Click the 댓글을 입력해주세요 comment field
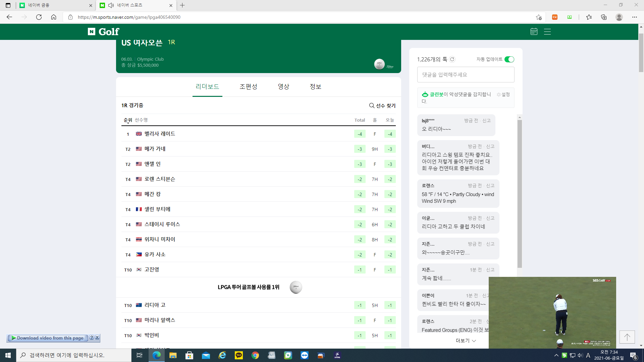 coord(466,74)
